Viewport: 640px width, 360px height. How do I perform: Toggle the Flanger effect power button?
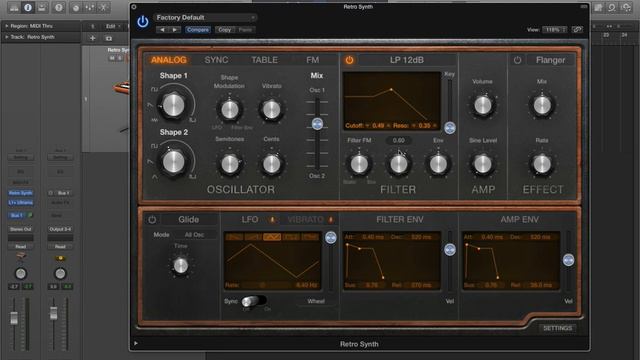(518, 60)
